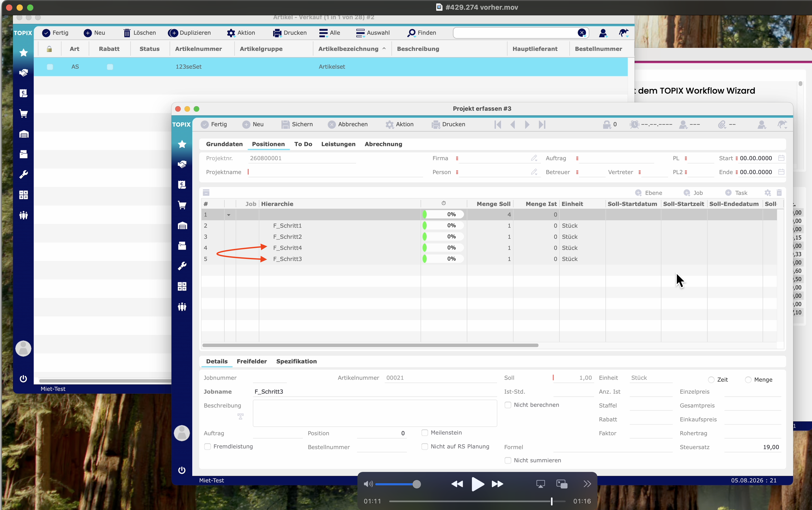Open the Ende date calendar picker
Screen dimensions: 812x510
point(781,172)
